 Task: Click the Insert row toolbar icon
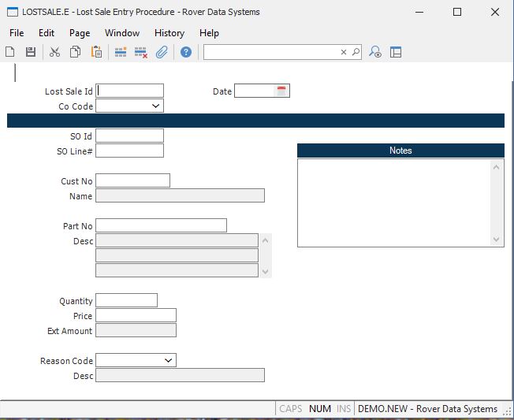121,52
